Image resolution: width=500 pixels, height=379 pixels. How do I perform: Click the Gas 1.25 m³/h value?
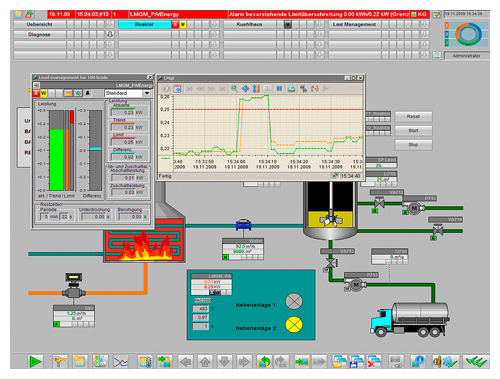pyautogui.click(x=75, y=313)
